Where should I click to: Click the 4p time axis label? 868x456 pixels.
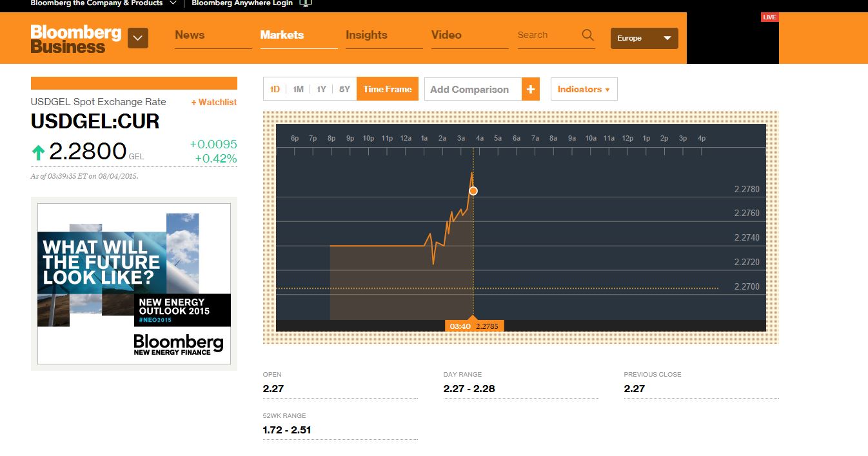702,139
